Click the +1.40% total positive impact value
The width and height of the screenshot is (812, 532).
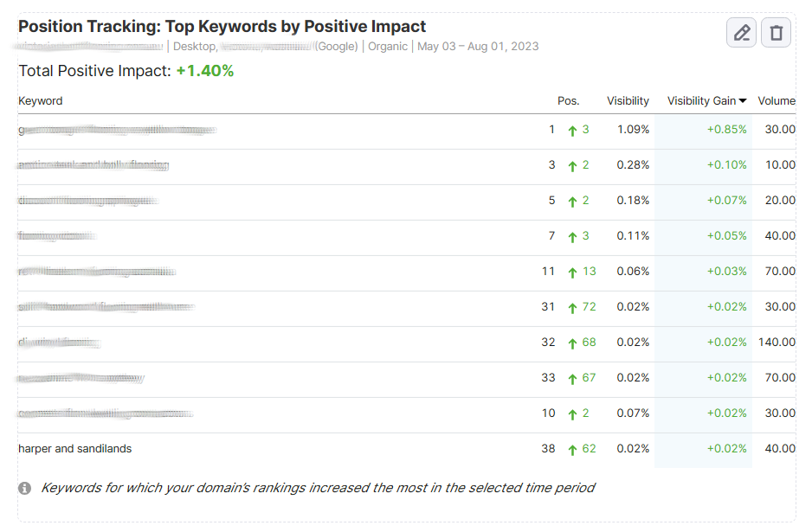[205, 71]
